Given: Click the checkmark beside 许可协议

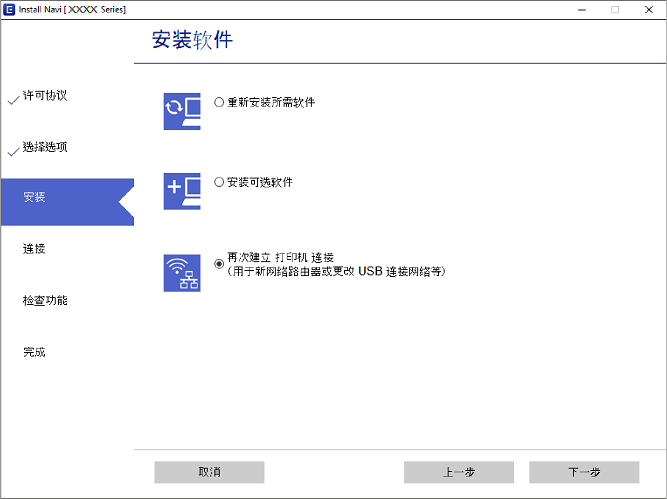Looking at the screenshot, I should pyautogui.click(x=12, y=100).
